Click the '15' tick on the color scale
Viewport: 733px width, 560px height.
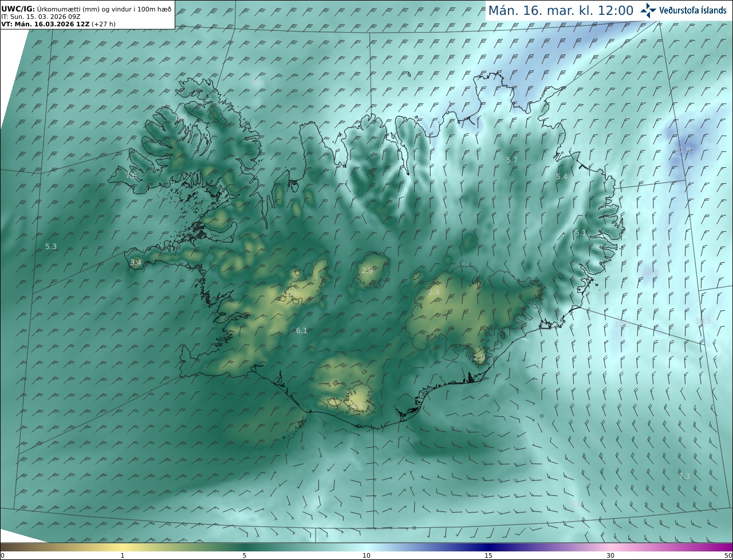pyautogui.click(x=488, y=555)
